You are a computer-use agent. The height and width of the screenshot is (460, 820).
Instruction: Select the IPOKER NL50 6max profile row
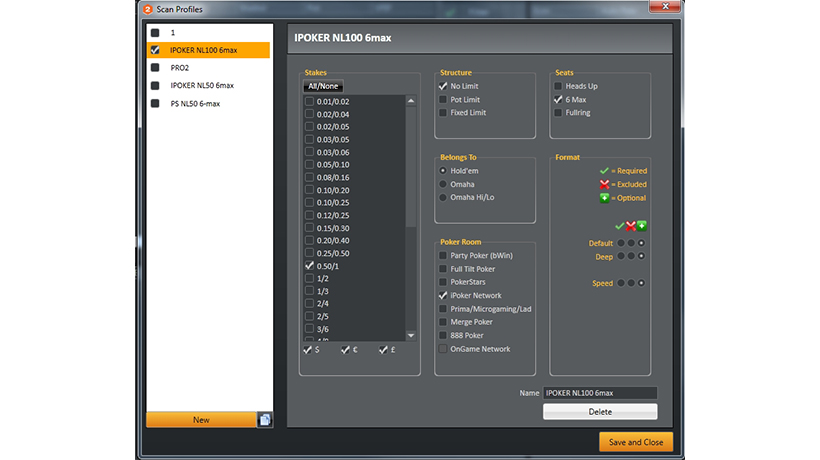pyautogui.click(x=208, y=85)
